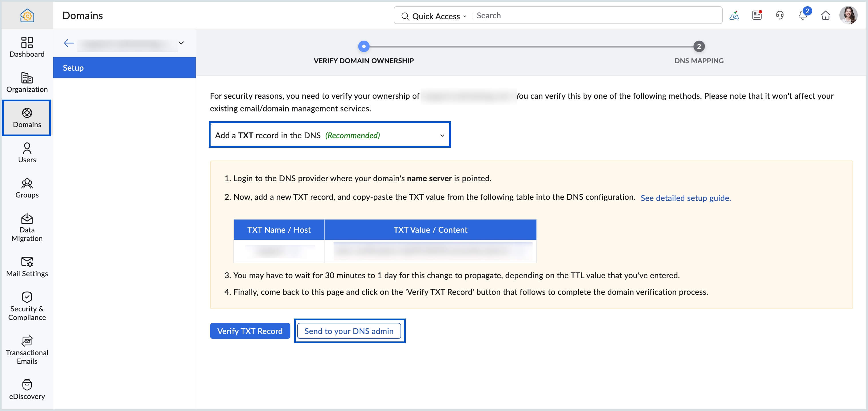This screenshot has width=868, height=411.
Task: Open the TXT record verification method dropdown
Action: (x=330, y=135)
